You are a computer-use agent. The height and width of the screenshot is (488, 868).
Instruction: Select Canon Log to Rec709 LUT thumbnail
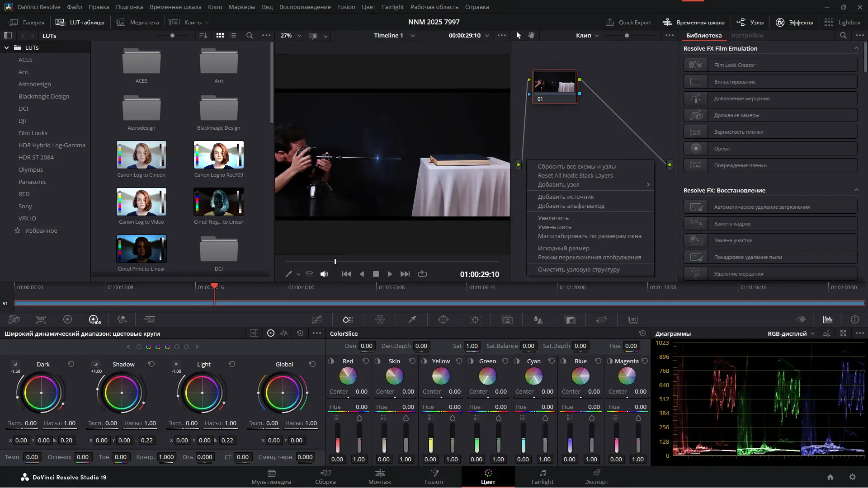[219, 155]
